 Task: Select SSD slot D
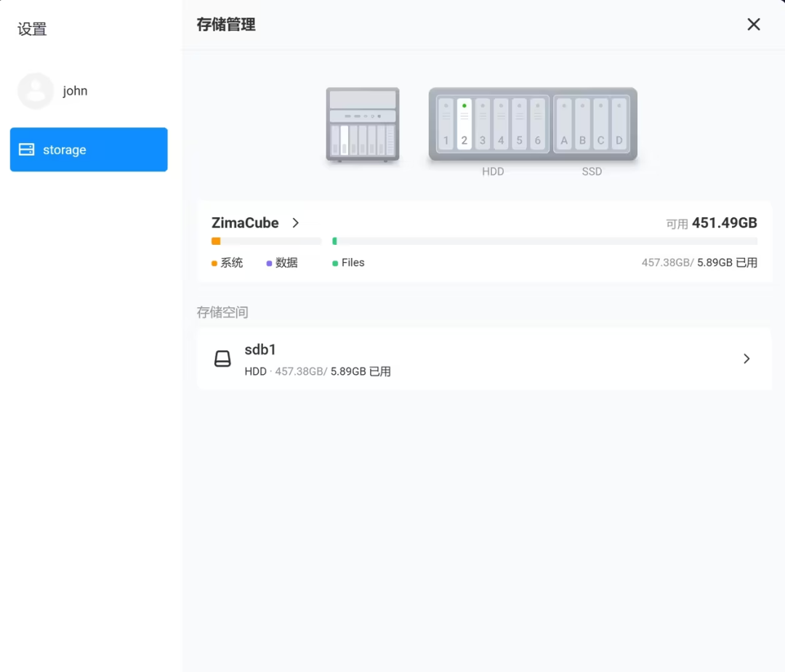[619, 124]
